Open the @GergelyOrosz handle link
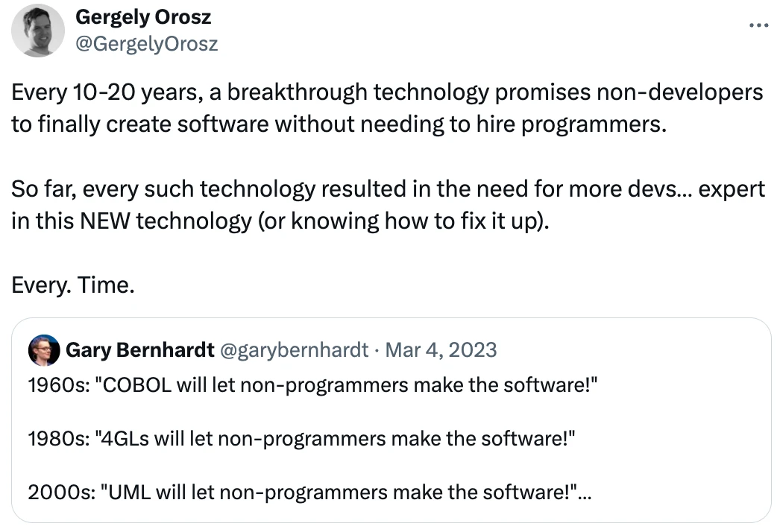 147,44
